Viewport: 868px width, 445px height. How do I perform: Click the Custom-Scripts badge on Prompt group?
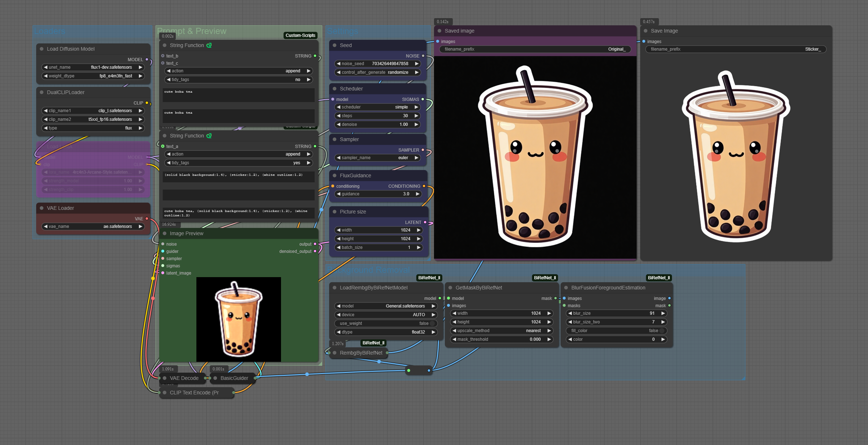(300, 35)
